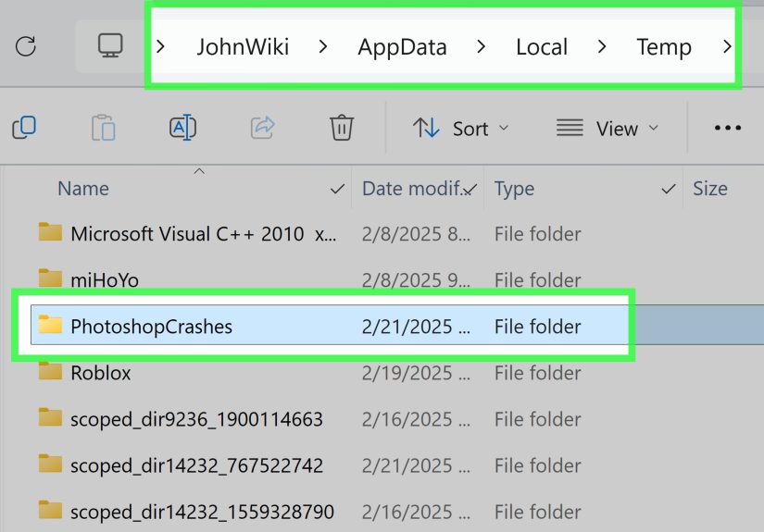Click the Paste clipboard icon
This screenshot has width=764, height=532.
pos(104,128)
